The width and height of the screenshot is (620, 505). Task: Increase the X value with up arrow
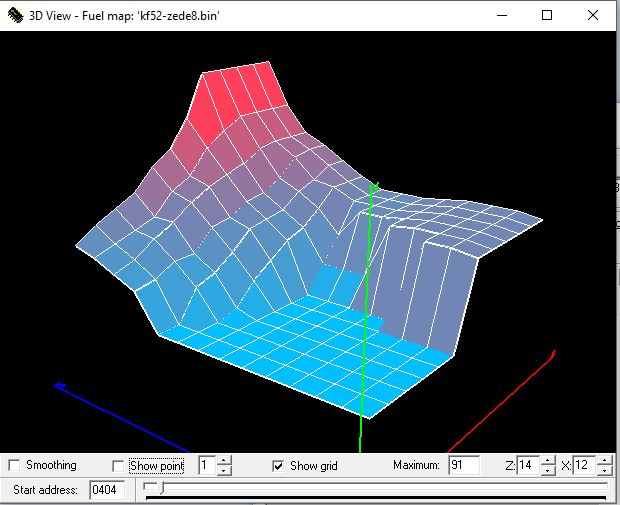605,460
